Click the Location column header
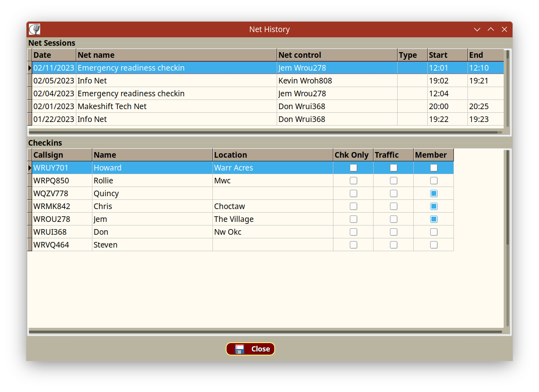 click(x=272, y=155)
